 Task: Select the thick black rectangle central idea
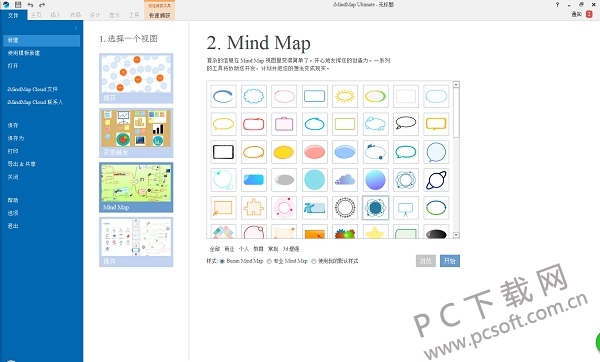[223, 152]
